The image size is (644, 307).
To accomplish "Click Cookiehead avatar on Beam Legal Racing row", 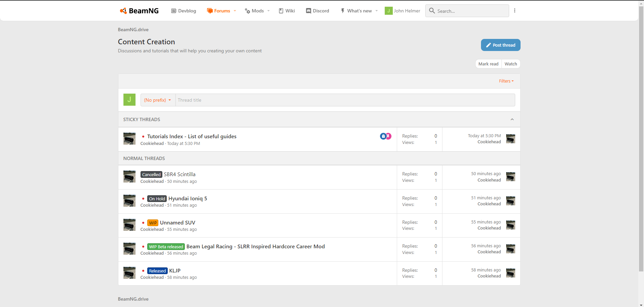I will coord(129,249).
